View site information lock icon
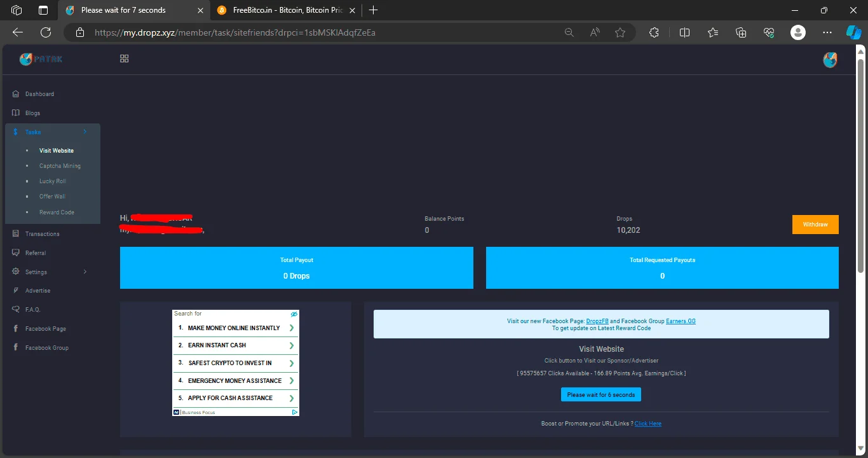868x458 pixels. 79,32
